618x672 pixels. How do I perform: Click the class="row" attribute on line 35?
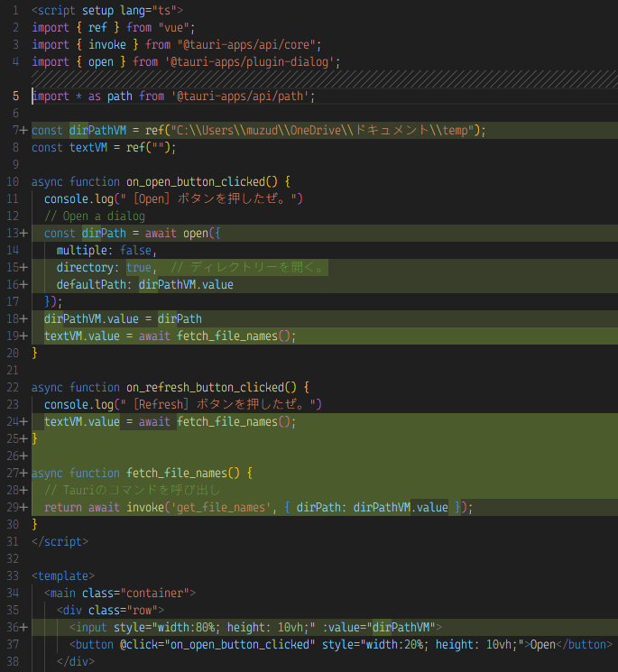pos(123,611)
